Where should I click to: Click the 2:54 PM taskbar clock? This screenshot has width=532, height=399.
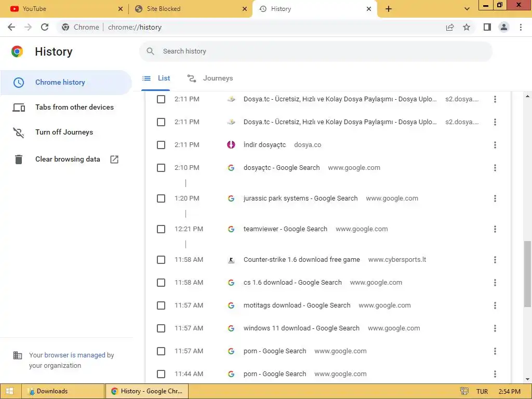pyautogui.click(x=509, y=392)
